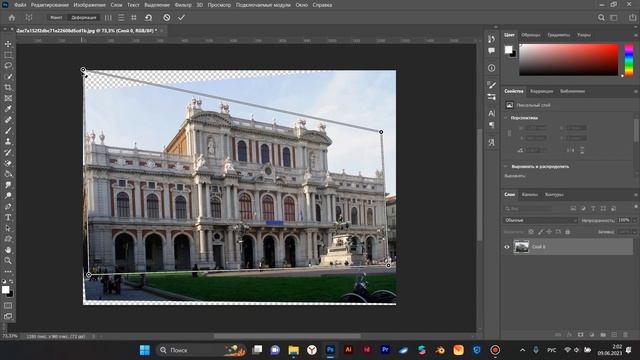The width and height of the screenshot is (640, 360).
Task: Click the reset perspective warp icon
Action: (149, 18)
